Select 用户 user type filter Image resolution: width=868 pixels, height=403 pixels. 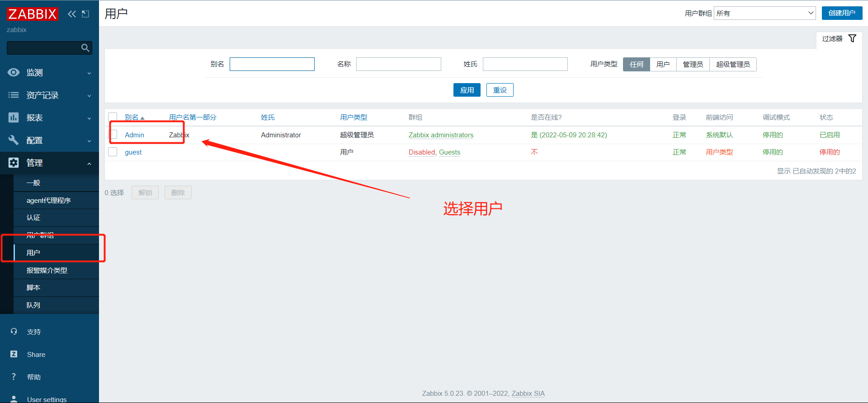[663, 64]
